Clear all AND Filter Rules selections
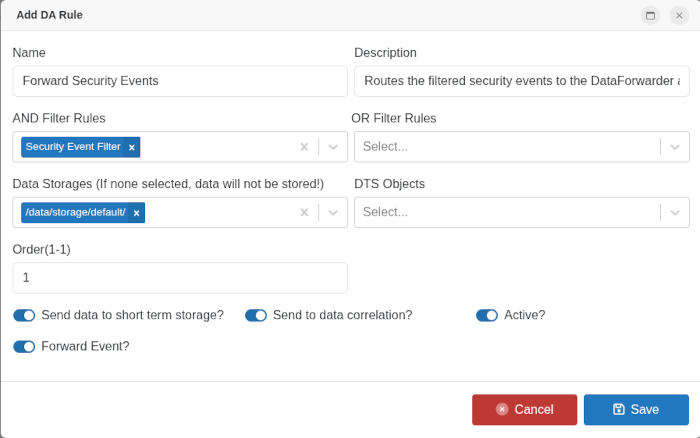 tap(304, 147)
